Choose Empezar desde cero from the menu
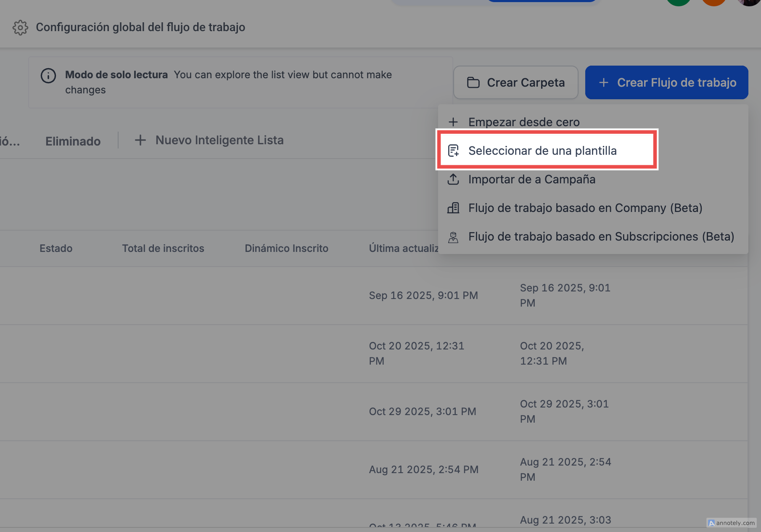 [524, 122]
